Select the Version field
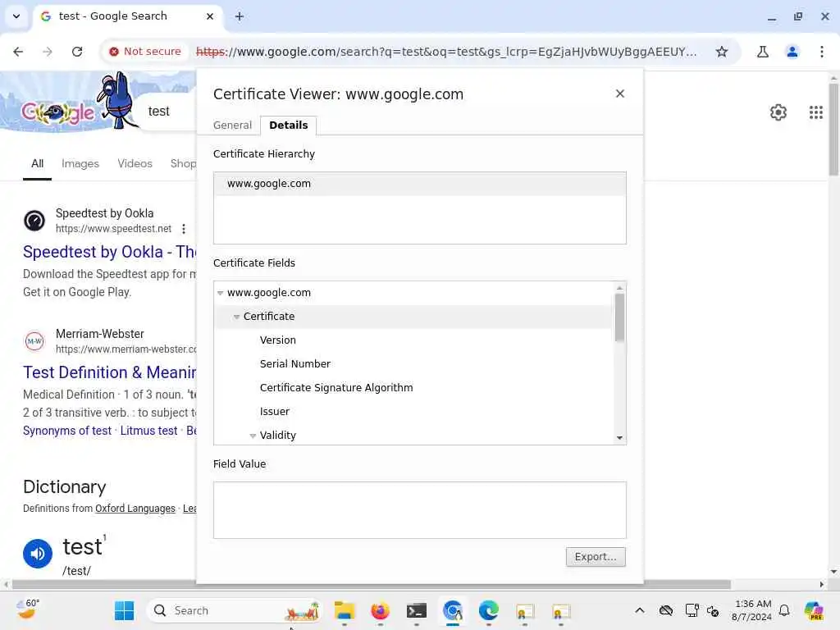The image size is (840, 630). pyautogui.click(x=277, y=340)
